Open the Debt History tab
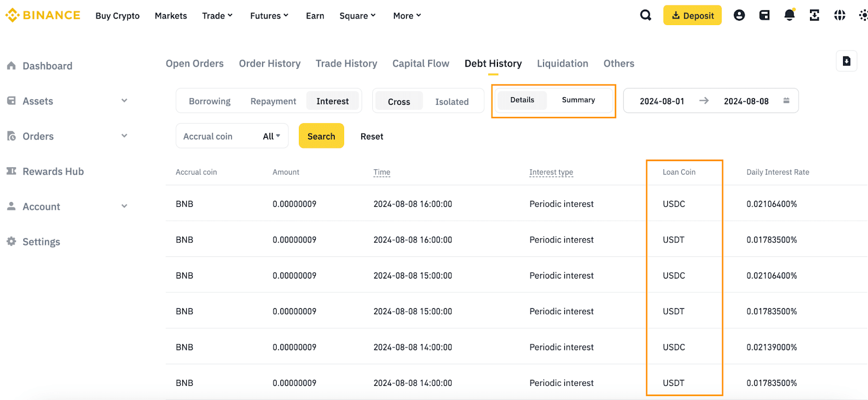The width and height of the screenshot is (868, 400). click(x=493, y=64)
